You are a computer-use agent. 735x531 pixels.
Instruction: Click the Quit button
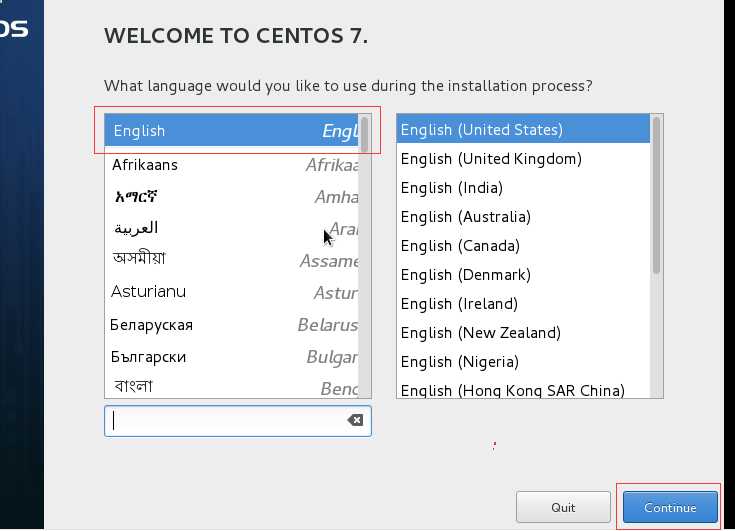tap(563, 507)
